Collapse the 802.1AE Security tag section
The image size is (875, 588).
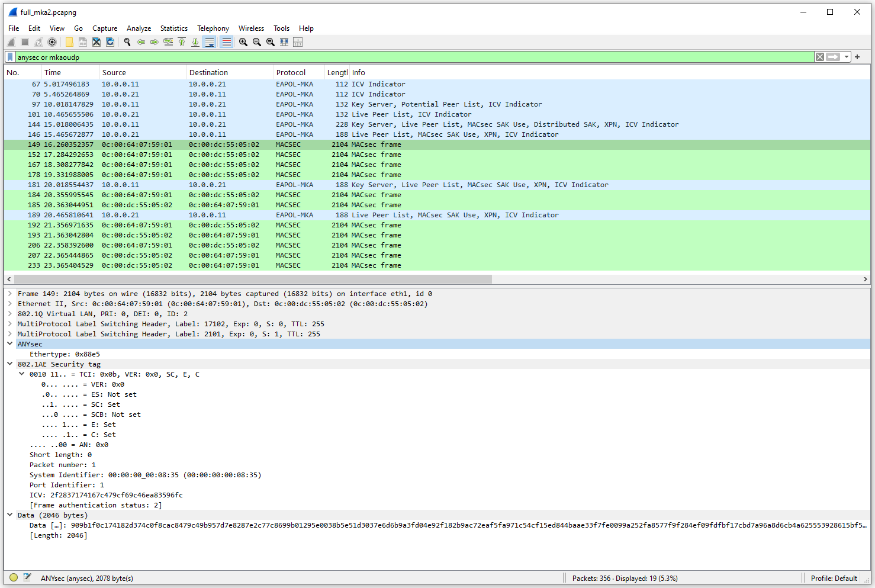(10, 364)
